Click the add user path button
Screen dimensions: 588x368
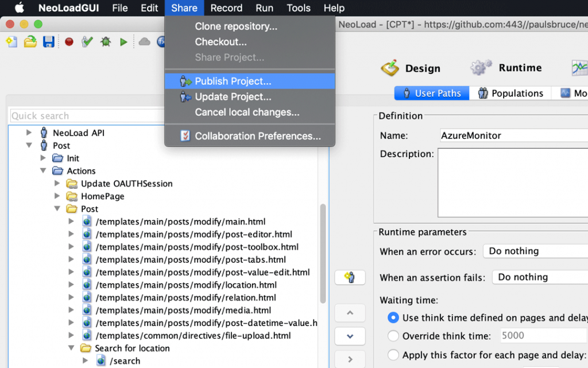[x=350, y=277]
